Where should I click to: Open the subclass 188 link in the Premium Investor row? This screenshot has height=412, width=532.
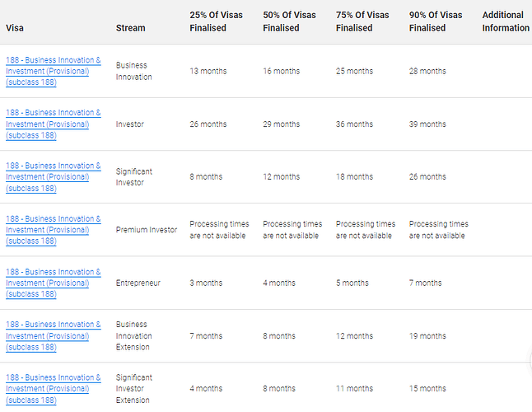[x=54, y=230]
